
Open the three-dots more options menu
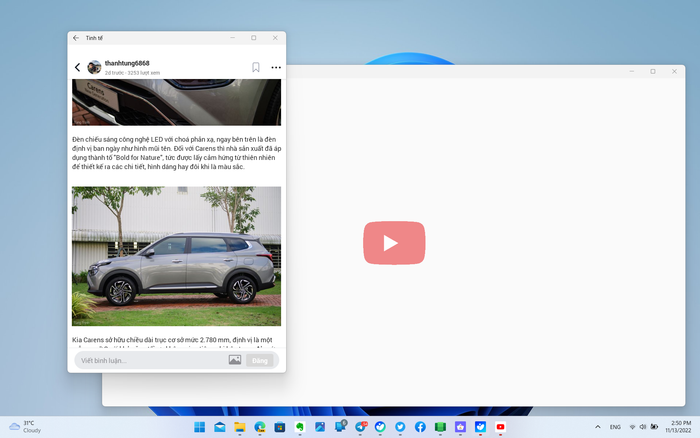(276, 67)
